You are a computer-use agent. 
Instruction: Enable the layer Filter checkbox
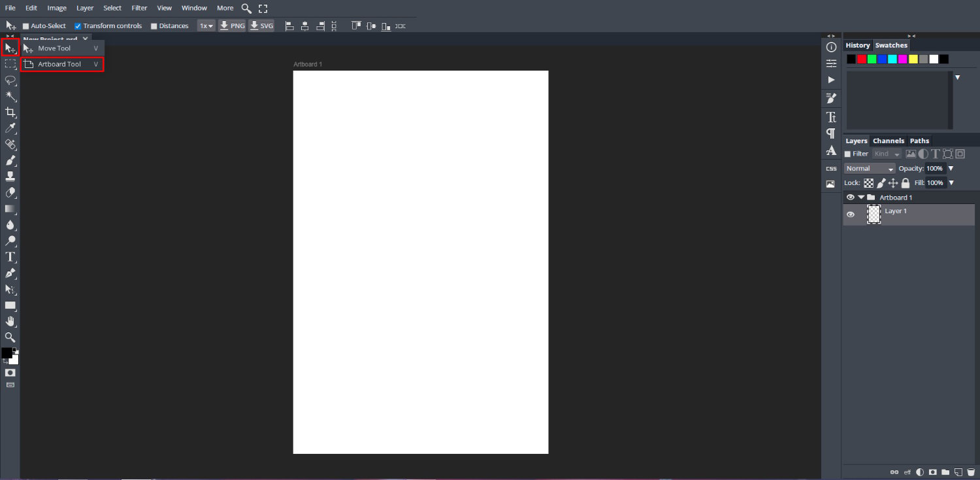(x=848, y=154)
